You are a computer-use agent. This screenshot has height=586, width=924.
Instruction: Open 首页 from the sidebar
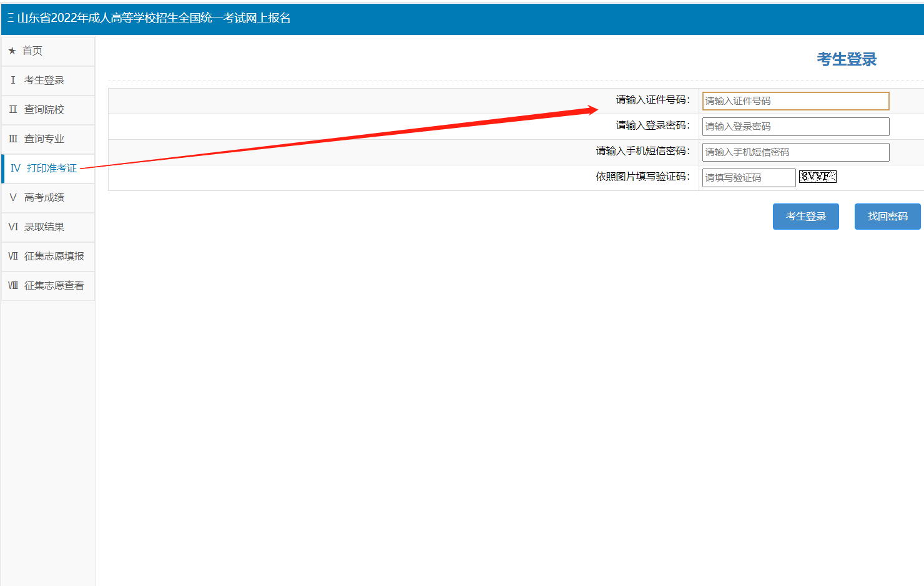[48, 51]
